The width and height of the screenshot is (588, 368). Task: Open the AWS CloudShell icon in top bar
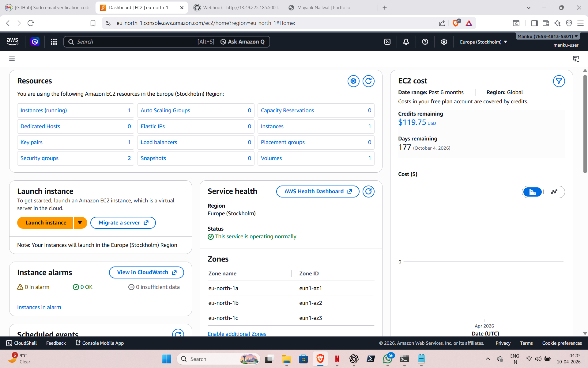tap(387, 42)
